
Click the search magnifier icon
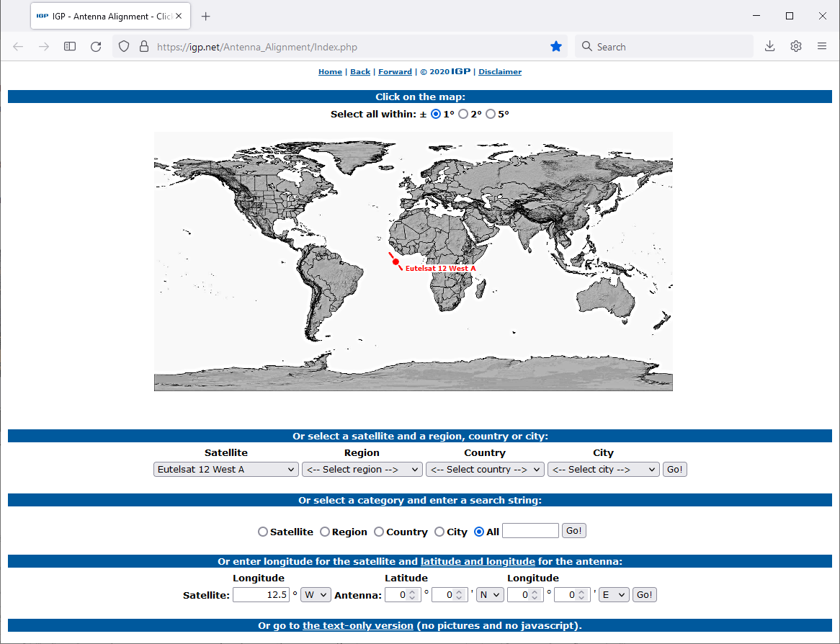coord(587,47)
